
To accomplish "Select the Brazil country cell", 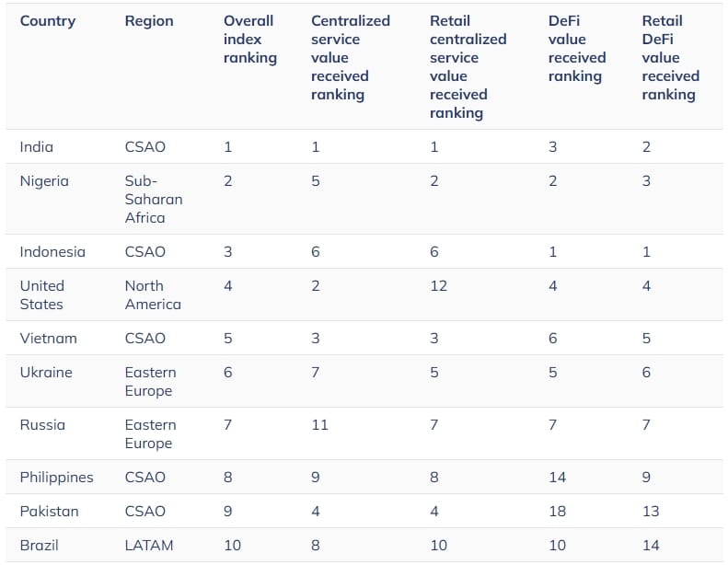I will (39, 545).
